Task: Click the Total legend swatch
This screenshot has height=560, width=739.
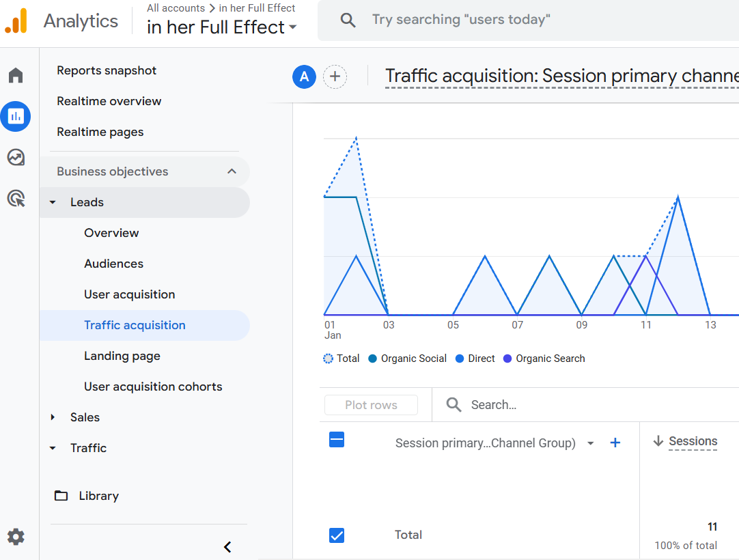Action: 328,359
